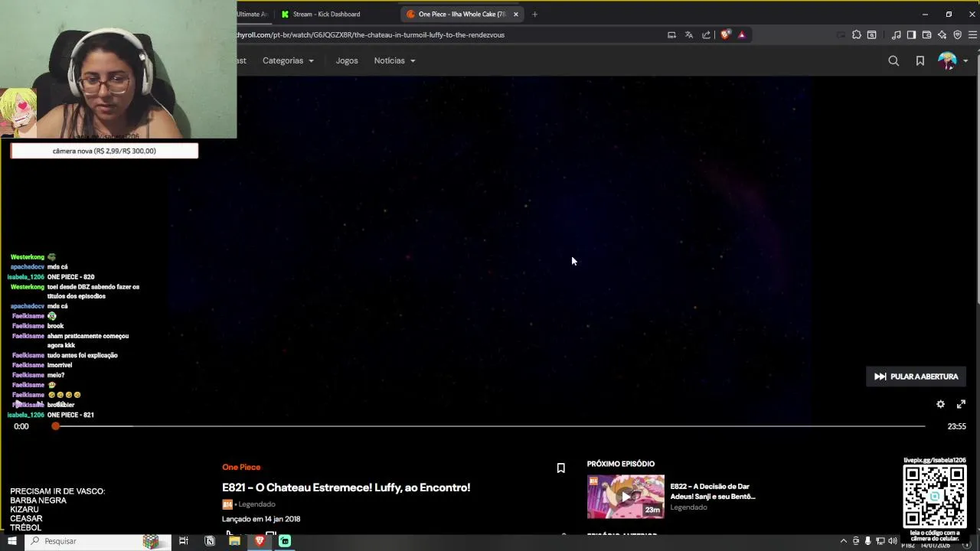Open the browser extensions puzzle icon
The width and height of the screenshot is (980, 551).
pos(856,34)
